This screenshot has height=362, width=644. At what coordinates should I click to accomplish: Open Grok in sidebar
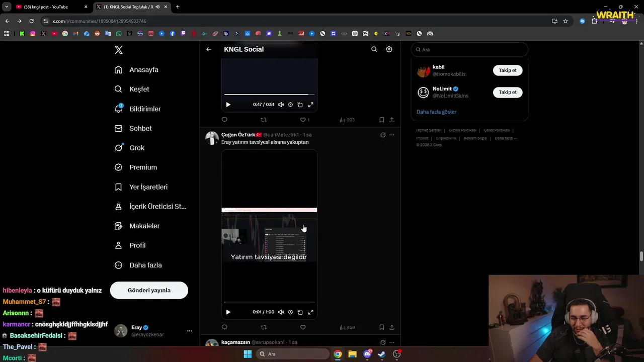(129, 148)
